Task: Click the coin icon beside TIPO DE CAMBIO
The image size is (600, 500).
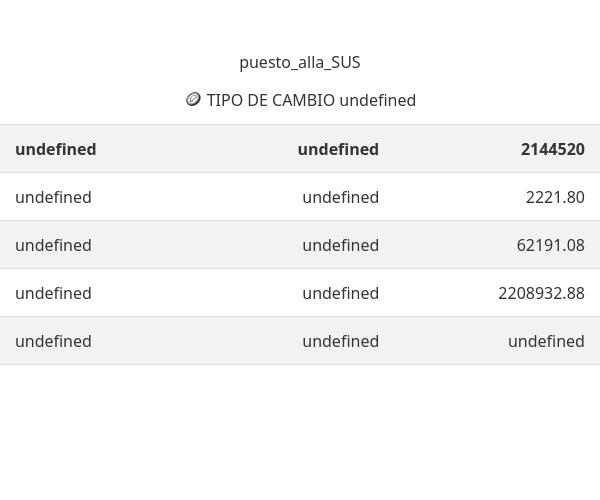Action: point(193,99)
